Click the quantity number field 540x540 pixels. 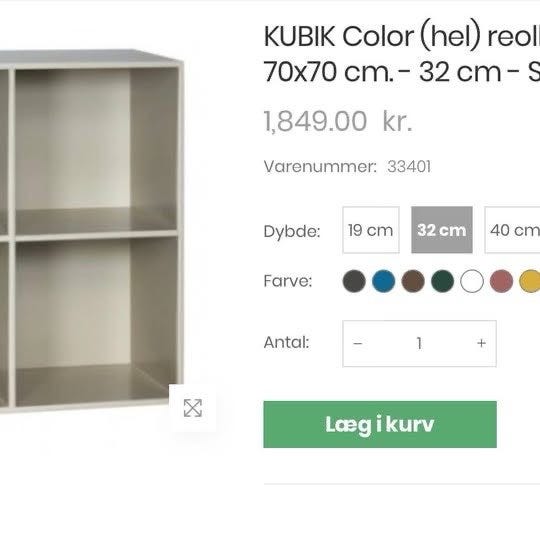click(x=419, y=343)
